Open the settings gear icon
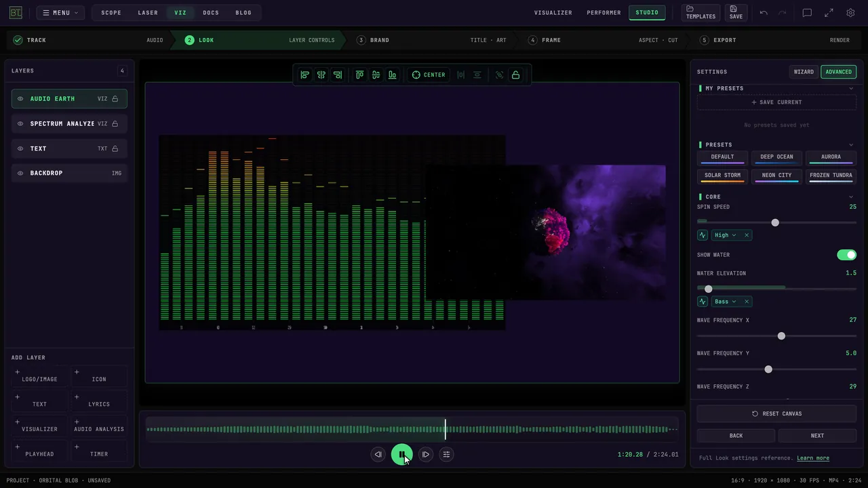Image resolution: width=868 pixels, height=488 pixels. tap(850, 13)
